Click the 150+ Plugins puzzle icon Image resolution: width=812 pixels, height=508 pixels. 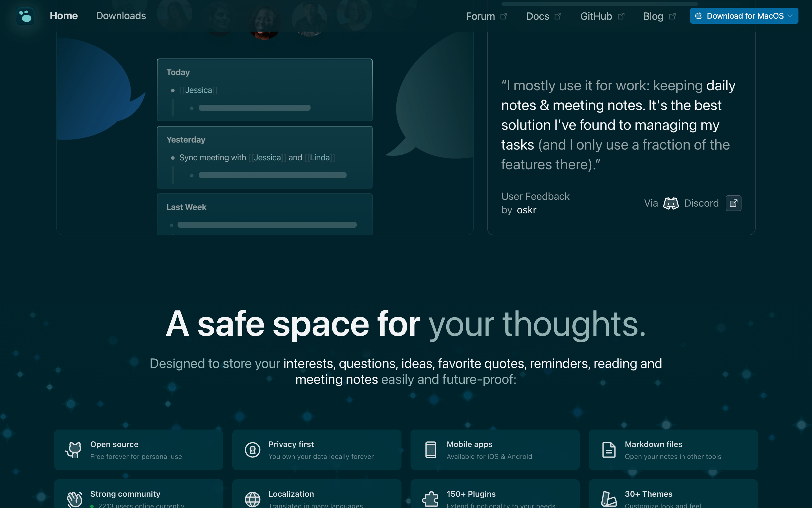click(x=431, y=500)
